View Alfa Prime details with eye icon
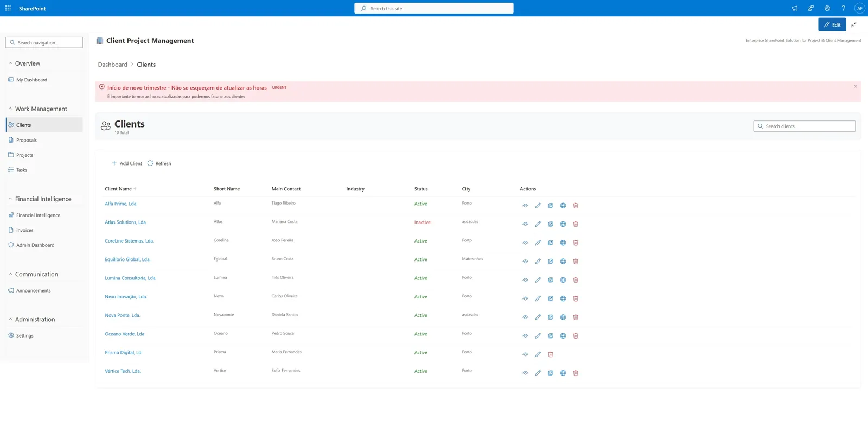This screenshot has width=868, height=445. click(x=525, y=206)
